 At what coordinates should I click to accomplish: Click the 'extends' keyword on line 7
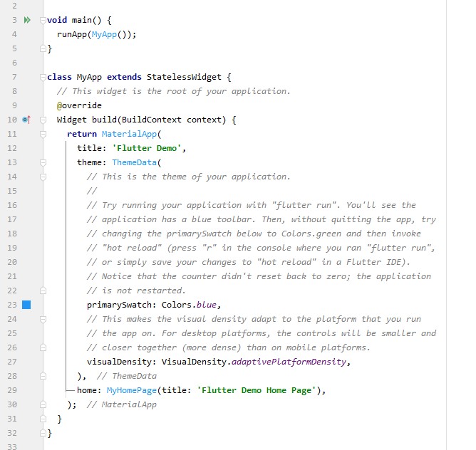tap(124, 77)
